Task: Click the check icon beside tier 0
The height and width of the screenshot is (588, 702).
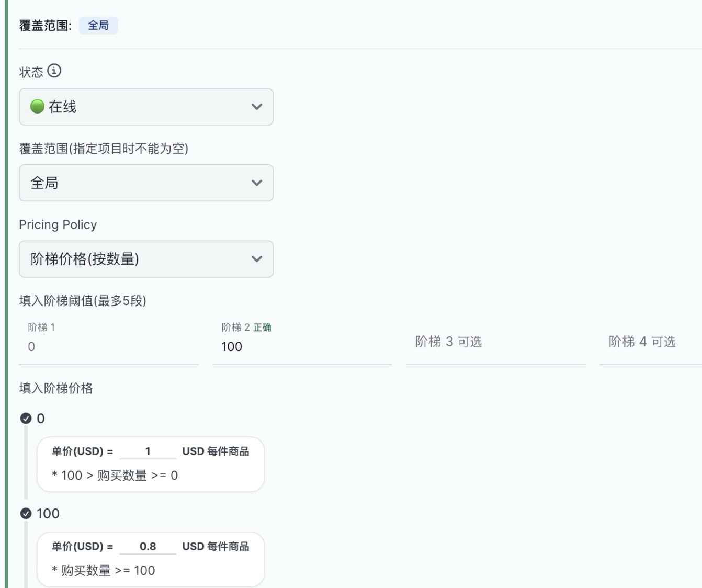Action: tap(26, 419)
